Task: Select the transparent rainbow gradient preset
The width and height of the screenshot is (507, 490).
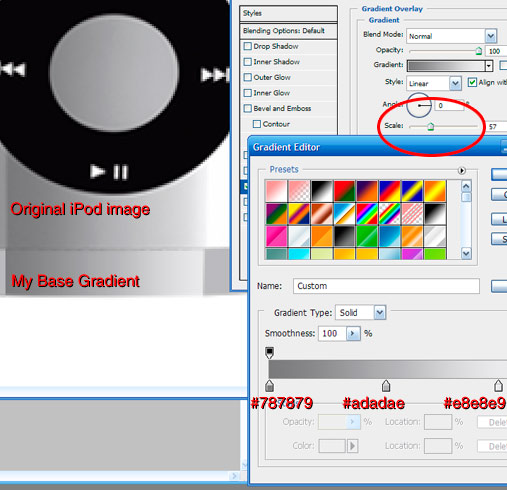Action: [x=390, y=214]
